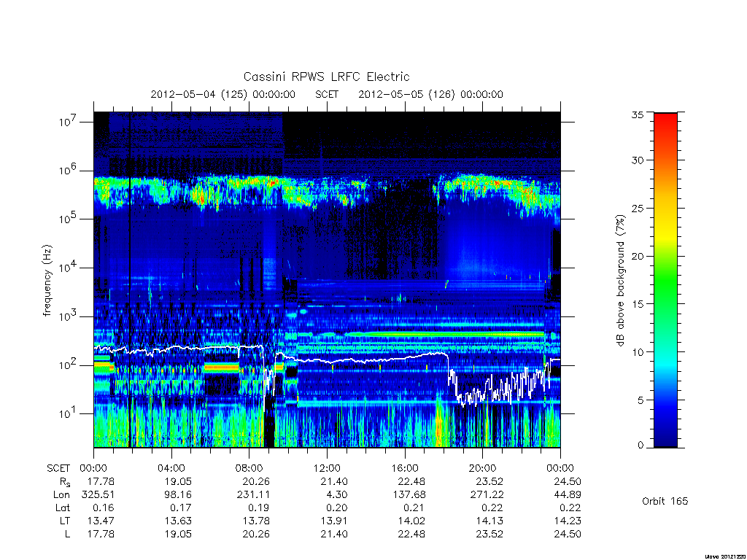Click Rs value 21.40 in the Rs row
Viewport: 747px width, 560px height.
[x=334, y=481]
